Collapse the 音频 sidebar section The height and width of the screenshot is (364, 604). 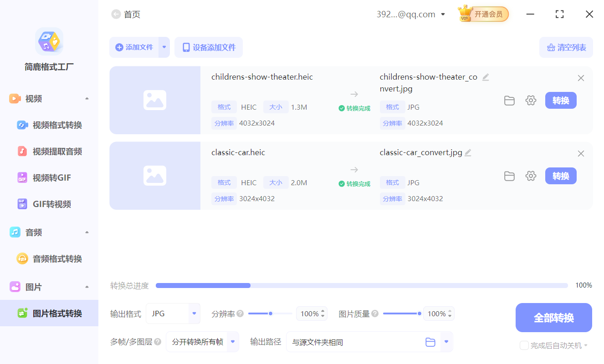pos(87,232)
